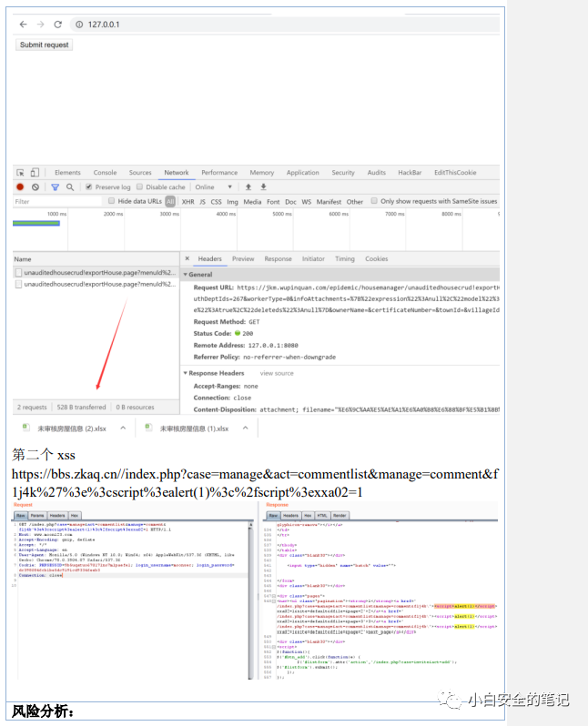
Task: Open the Cookies details tab
Action: tap(376, 258)
